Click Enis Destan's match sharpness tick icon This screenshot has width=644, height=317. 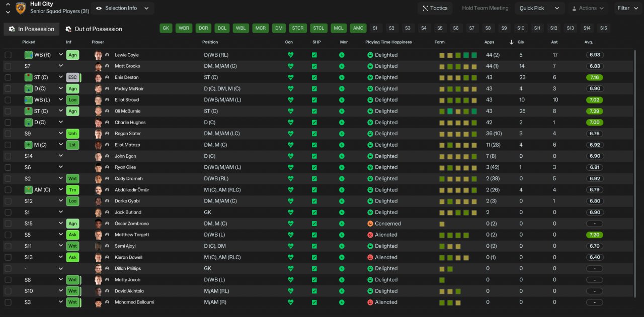314,77
